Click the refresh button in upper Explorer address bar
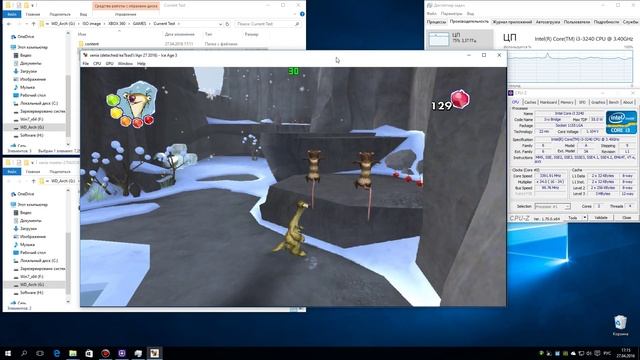This screenshot has width=640, height=360. (x=227, y=24)
